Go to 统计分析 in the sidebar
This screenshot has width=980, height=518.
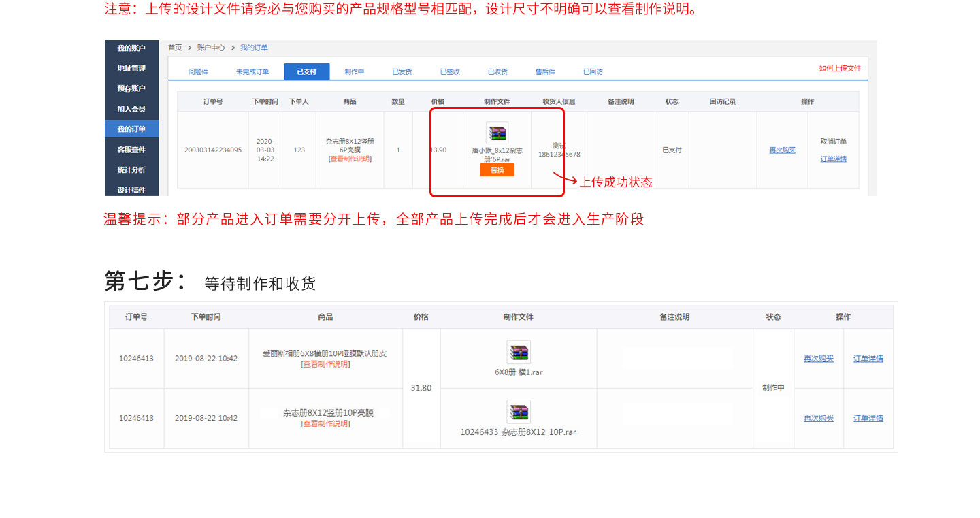pos(131,170)
